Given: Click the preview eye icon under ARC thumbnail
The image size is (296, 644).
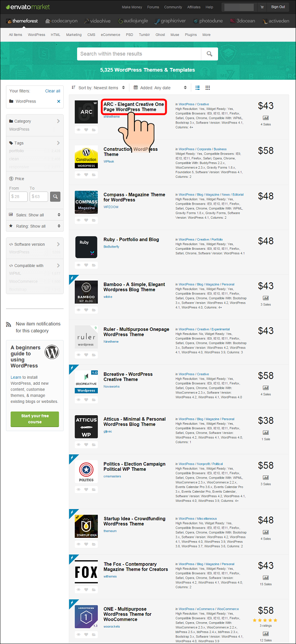Looking at the screenshot, I should (78, 130).
